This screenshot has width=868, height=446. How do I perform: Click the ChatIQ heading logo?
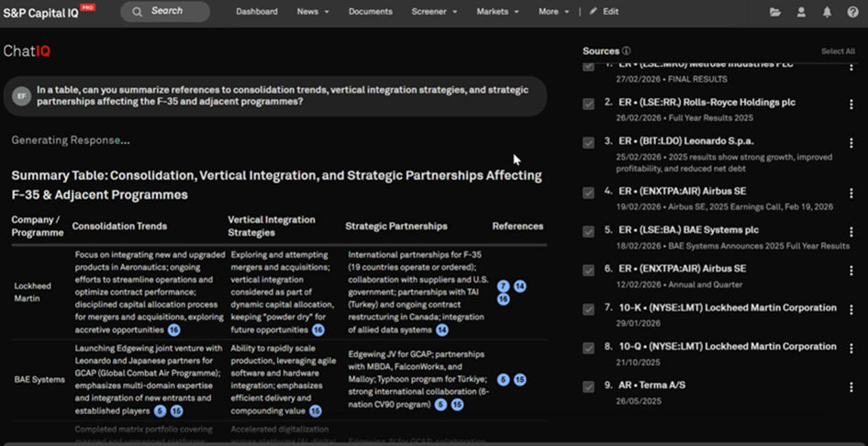27,50
